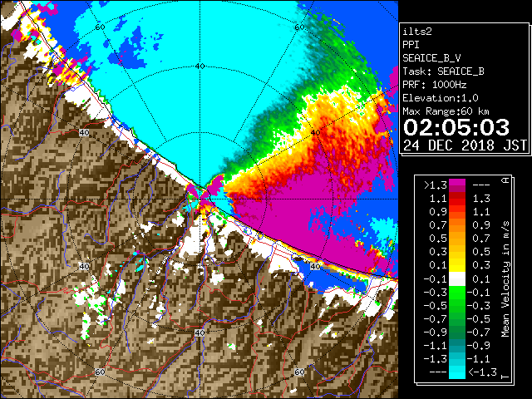
Task: Click the '-1.3' label in legend's left column
Action: coord(436,358)
